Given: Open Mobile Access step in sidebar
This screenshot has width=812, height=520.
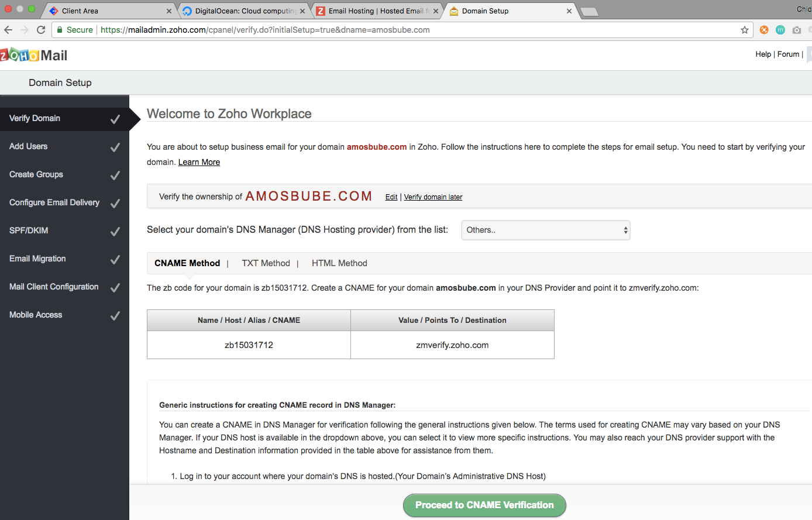Looking at the screenshot, I should (64, 315).
